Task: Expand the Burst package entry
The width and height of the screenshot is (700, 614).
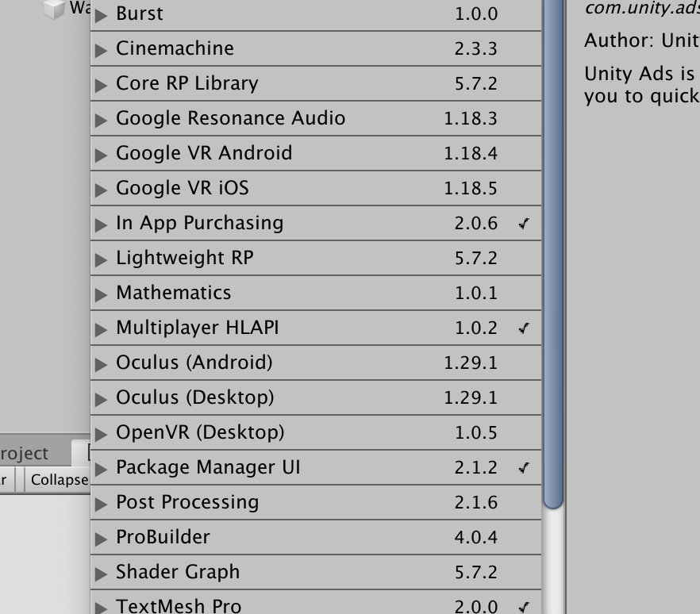Action: 102,15
